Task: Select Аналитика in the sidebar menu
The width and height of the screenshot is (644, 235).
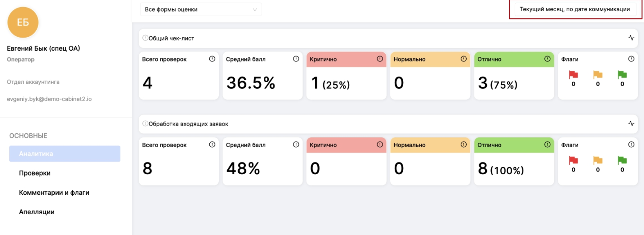Action: click(x=65, y=154)
